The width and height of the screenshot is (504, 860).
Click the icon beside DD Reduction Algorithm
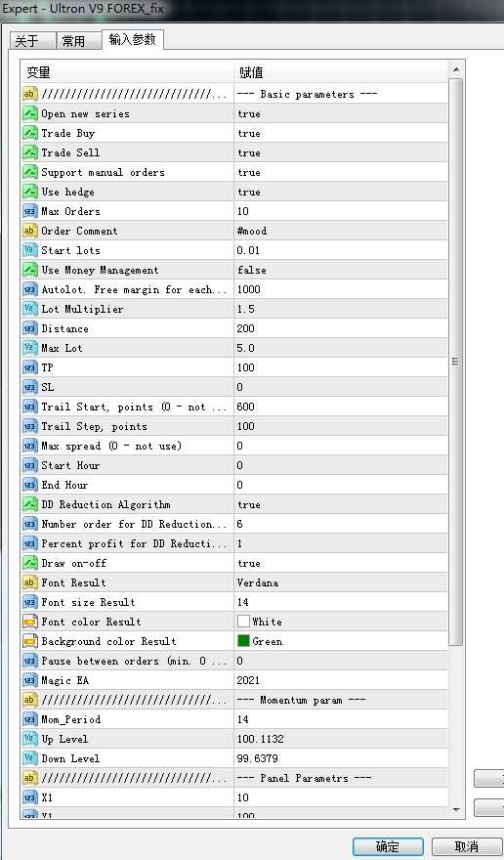[29, 504]
